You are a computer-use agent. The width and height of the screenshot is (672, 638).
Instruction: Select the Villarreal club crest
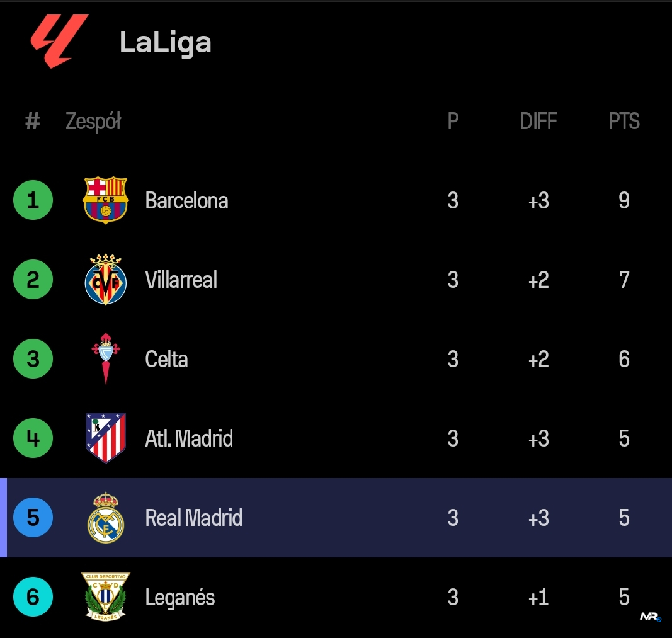coord(106,280)
